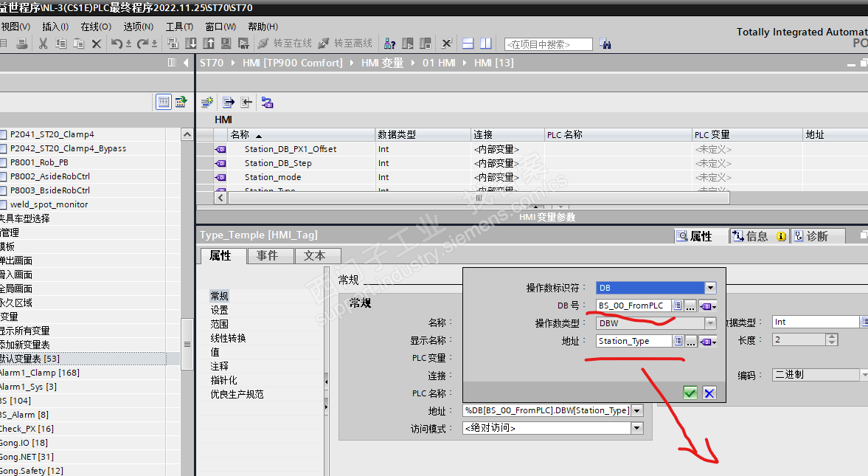Open the 在线(O) menu
The width and height of the screenshot is (868, 476).
click(x=96, y=27)
